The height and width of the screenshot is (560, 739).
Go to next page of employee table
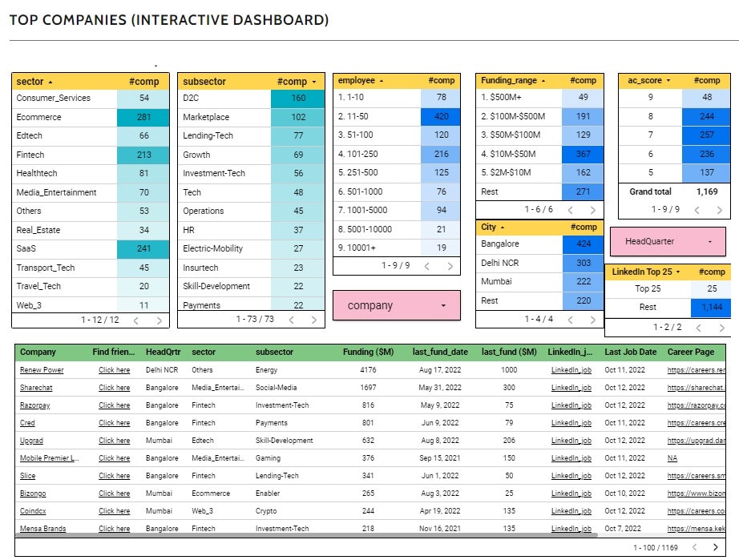pos(450,266)
